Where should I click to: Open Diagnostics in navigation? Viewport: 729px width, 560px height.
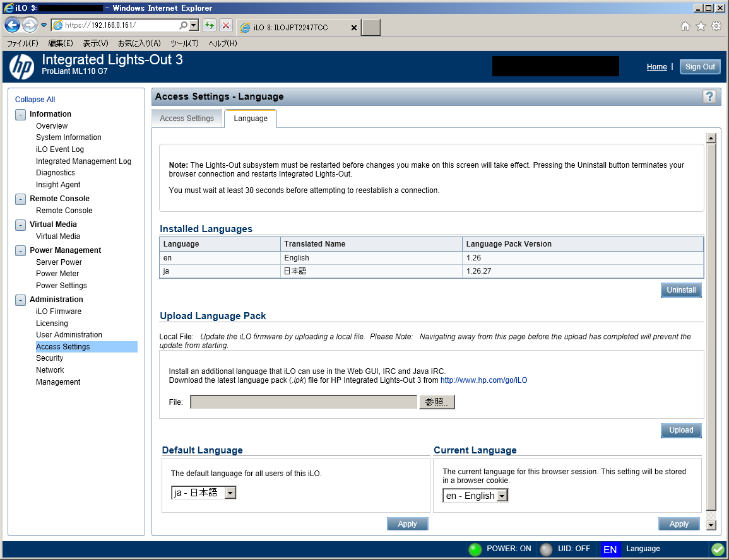56,173
